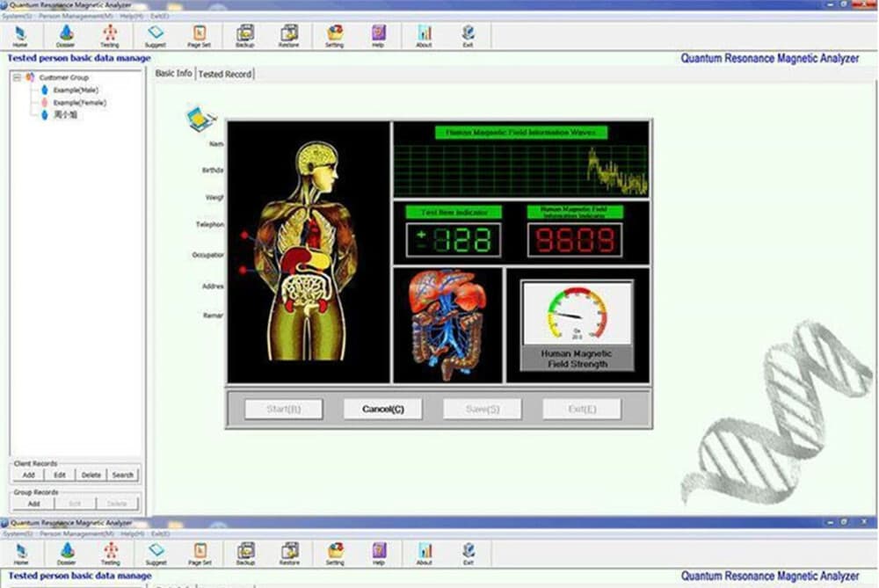This screenshot has width=879, height=588.
Task: Open Help(H) menu in the upper window
Action: [132, 16]
